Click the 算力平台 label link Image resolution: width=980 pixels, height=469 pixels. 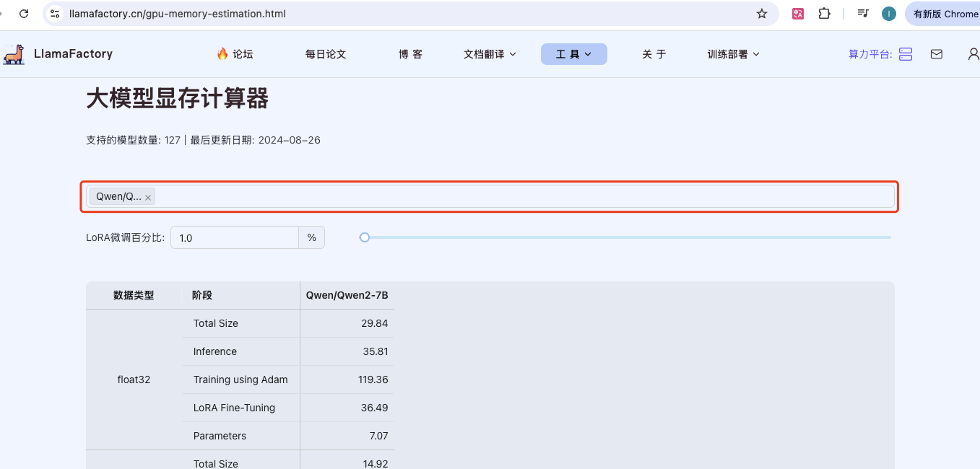(870, 54)
